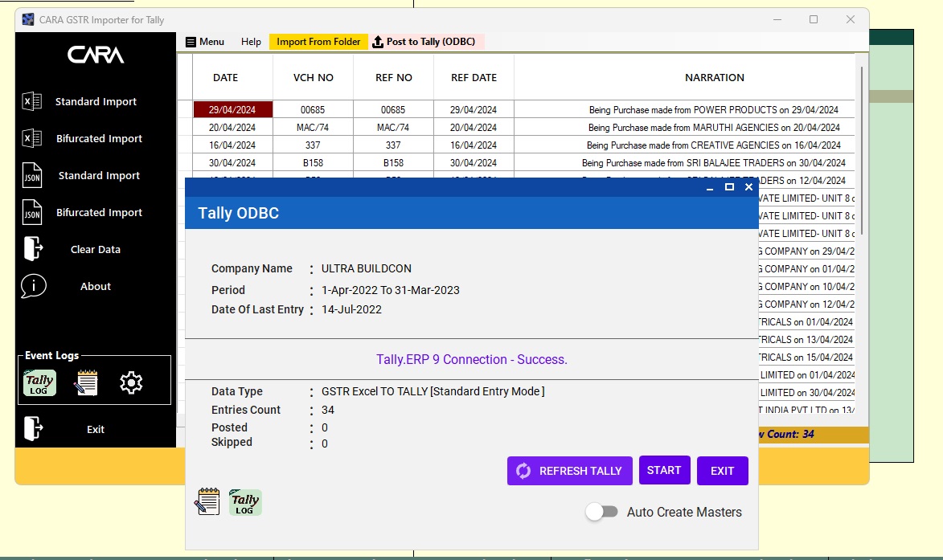The height and width of the screenshot is (560, 943).
Task: Click Import From Folder button
Action: [318, 42]
